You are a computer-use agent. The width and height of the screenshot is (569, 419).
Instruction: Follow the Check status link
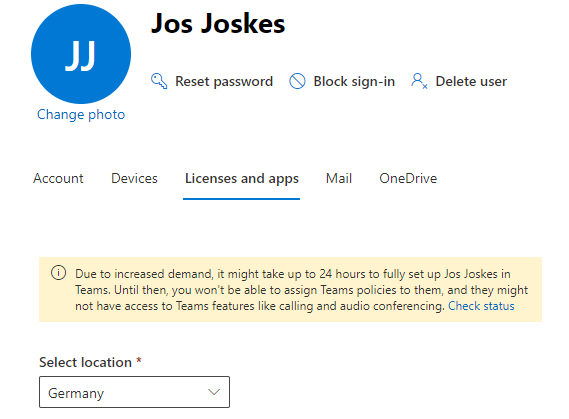[481, 306]
